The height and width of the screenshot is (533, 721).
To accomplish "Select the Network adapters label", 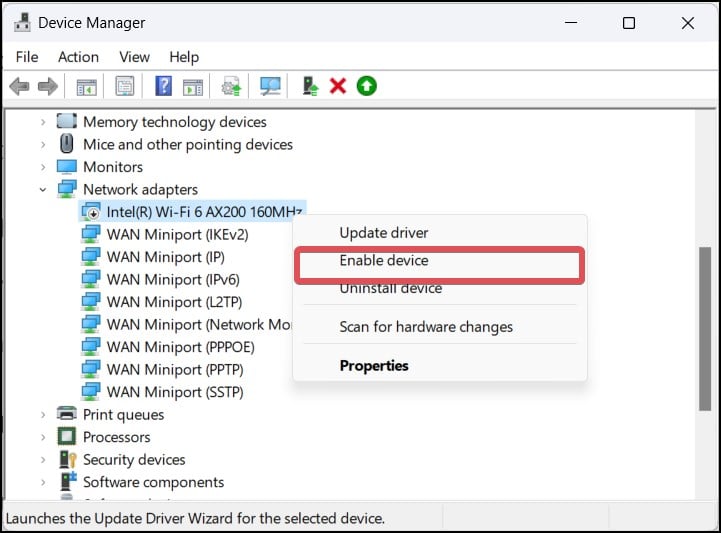I will [141, 189].
